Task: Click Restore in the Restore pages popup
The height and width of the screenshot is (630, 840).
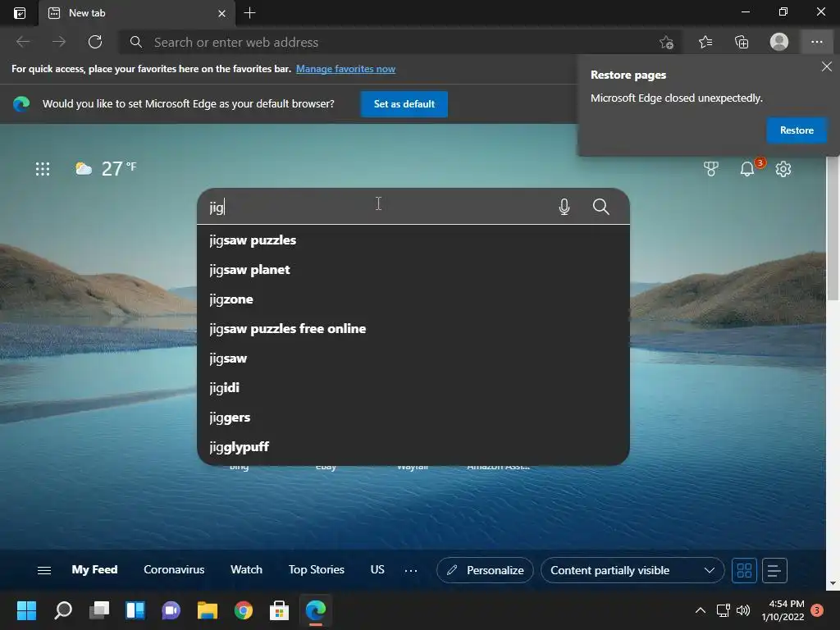Action: click(797, 130)
